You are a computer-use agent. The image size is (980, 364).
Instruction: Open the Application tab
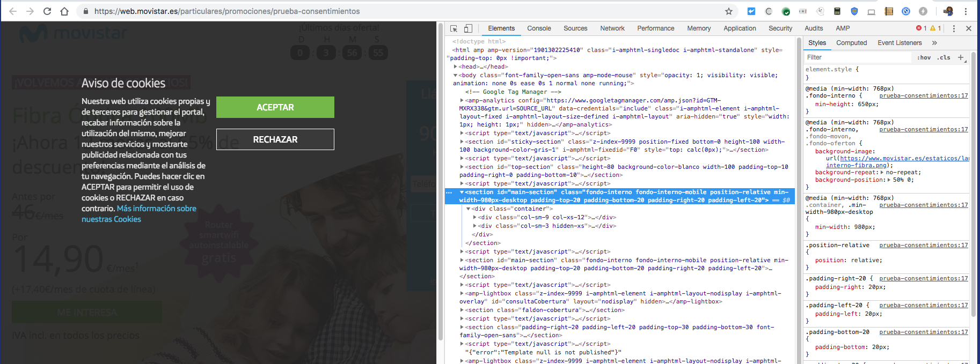click(x=740, y=28)
